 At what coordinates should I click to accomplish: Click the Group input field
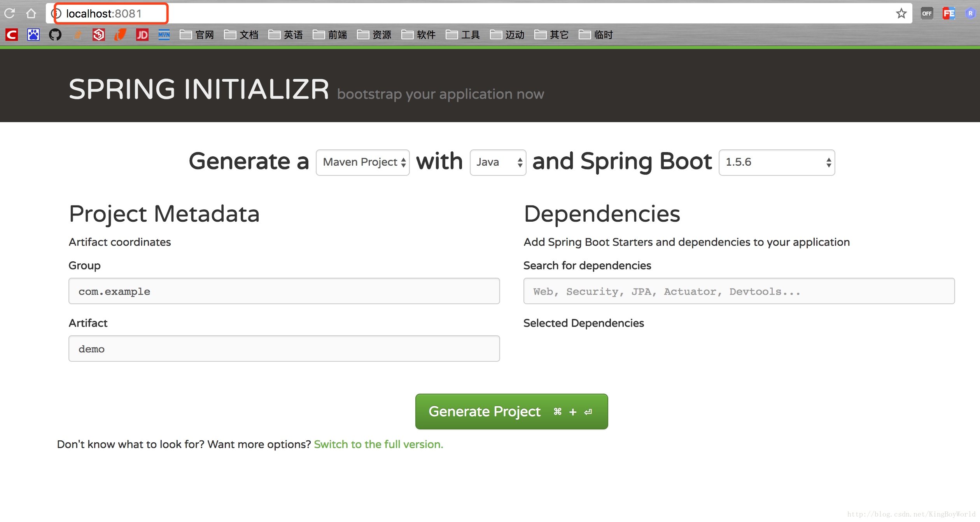coord(284,291)
